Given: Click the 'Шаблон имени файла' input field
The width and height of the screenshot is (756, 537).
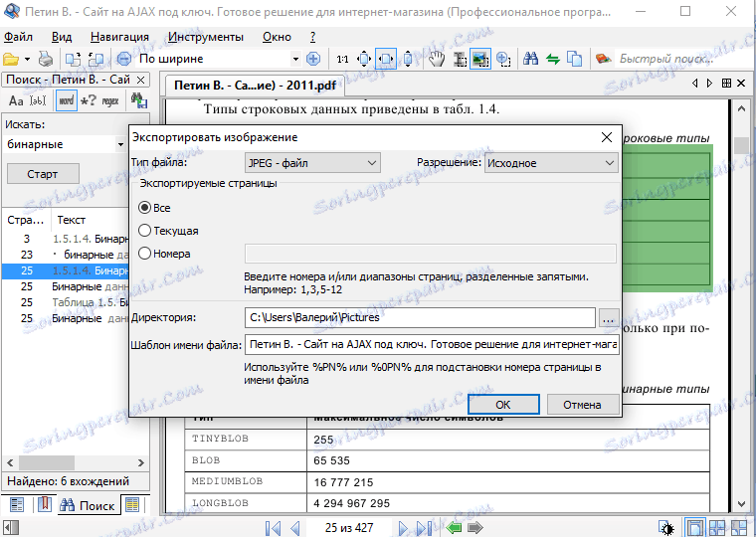Looking at the screenshot, I should coord(432,345).
